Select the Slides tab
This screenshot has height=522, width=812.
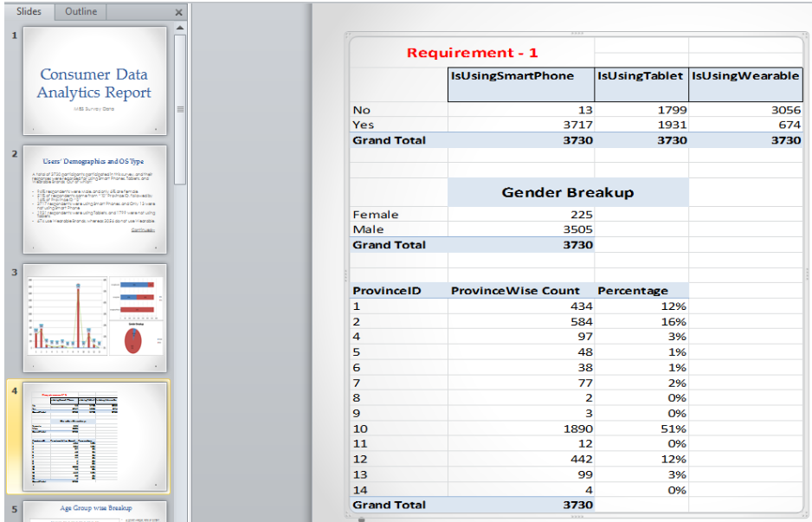click(29, 11)
